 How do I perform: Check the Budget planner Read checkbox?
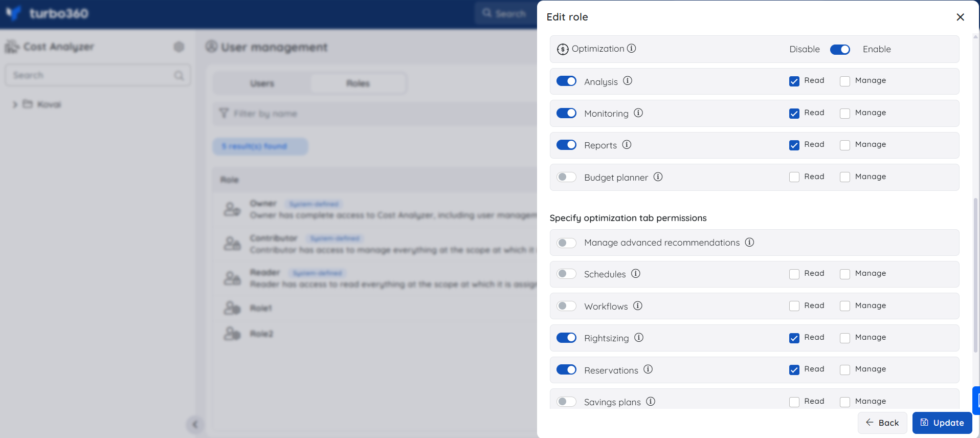(x=794, y=177)
